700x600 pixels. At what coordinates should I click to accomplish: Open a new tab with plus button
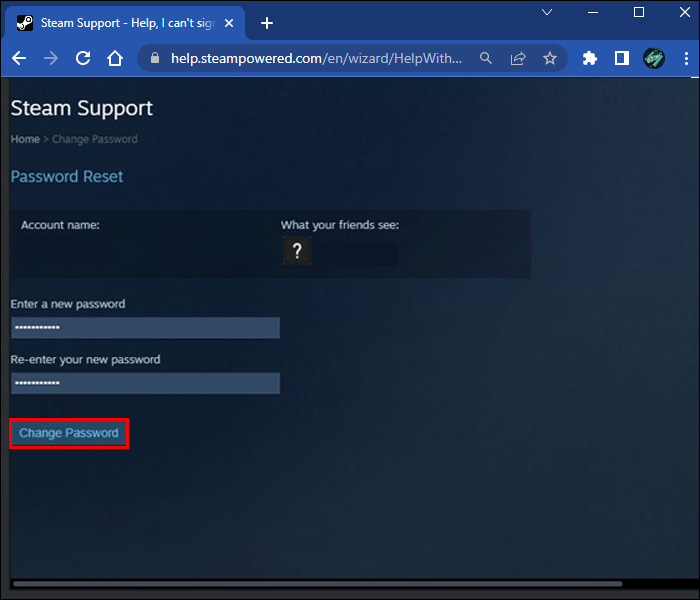click(267, 23)
